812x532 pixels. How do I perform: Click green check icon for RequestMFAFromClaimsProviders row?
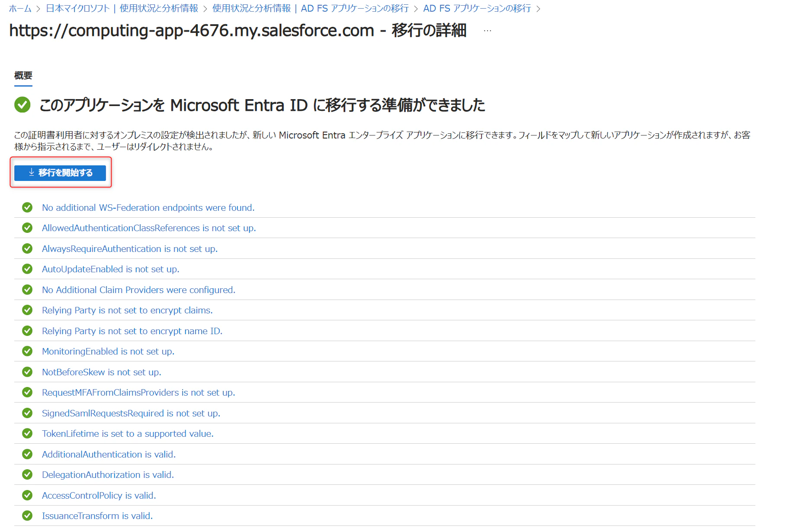click(27, 393)
